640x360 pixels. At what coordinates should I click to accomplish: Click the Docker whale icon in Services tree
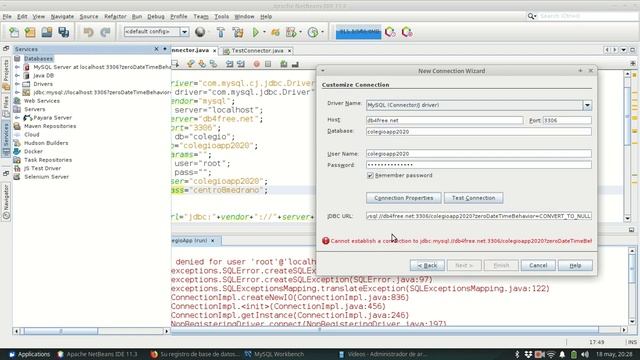[17, 151]
